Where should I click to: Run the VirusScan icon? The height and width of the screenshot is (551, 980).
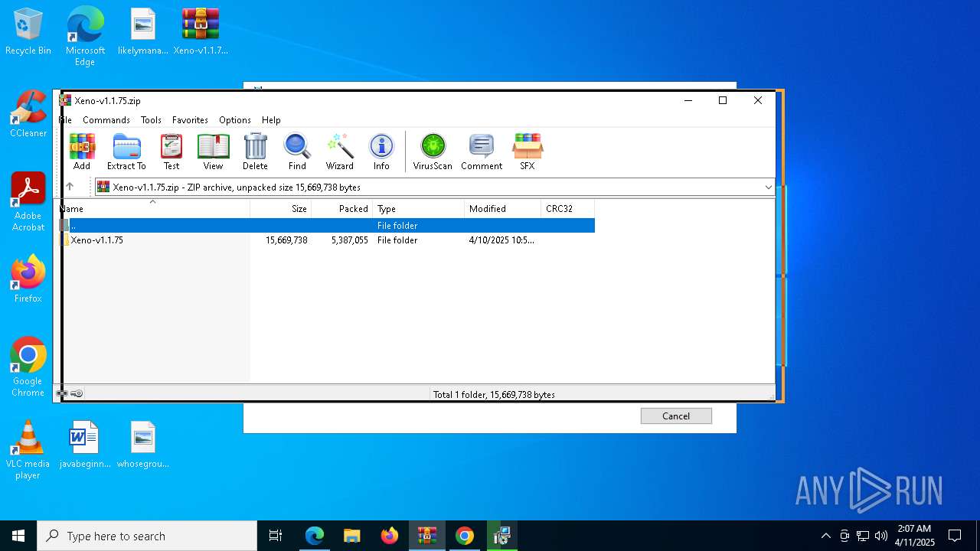coord(433,152)
